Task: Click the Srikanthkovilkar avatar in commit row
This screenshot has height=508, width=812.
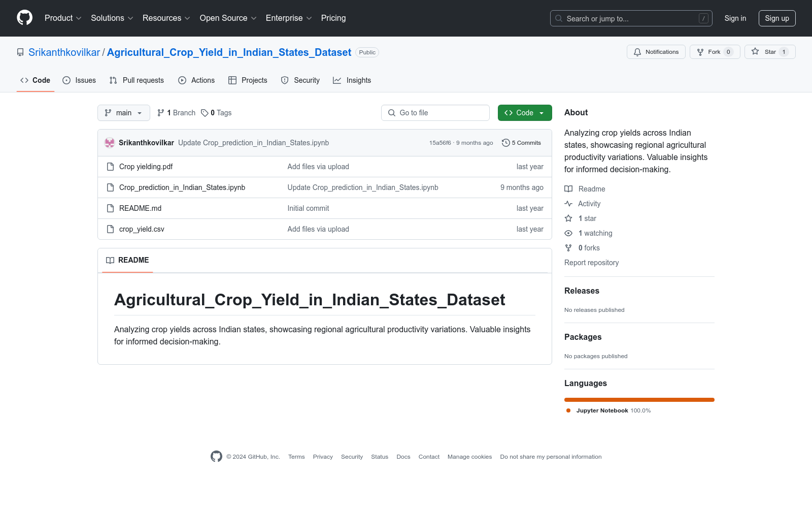Action: pyautogui.click(x=110, y=143)
